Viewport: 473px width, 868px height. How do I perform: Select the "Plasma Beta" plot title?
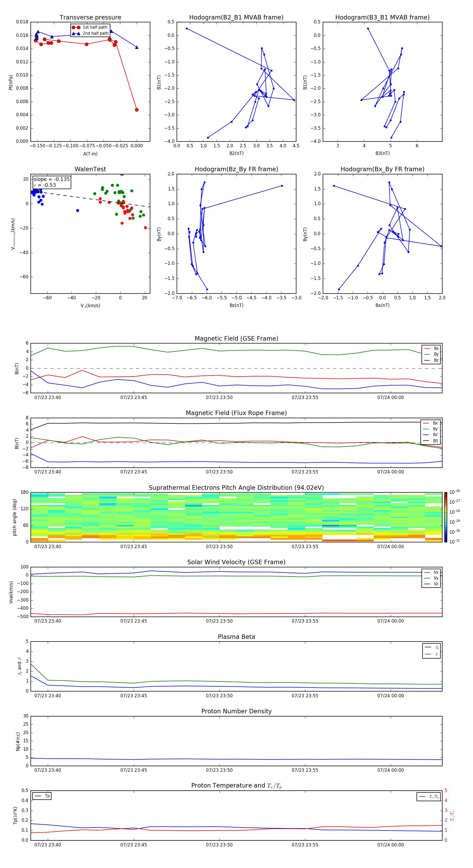click(236, 637)
